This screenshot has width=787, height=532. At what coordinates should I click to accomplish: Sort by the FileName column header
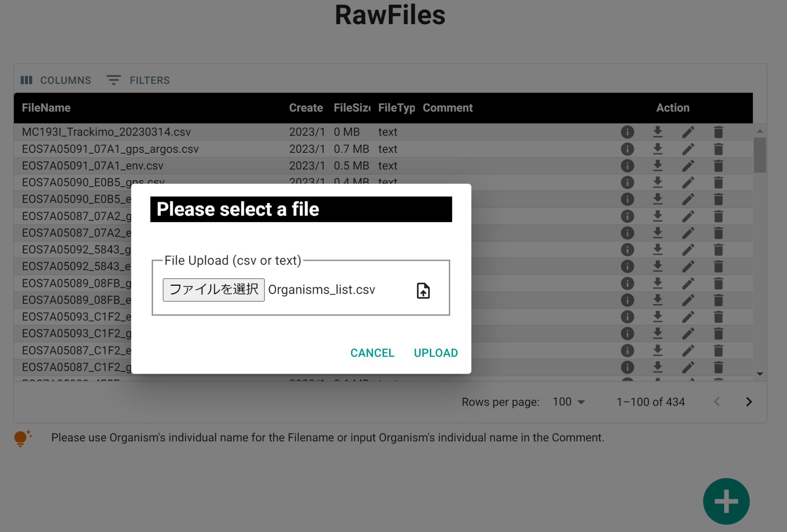pyautogui.click(x=46, y=108)
